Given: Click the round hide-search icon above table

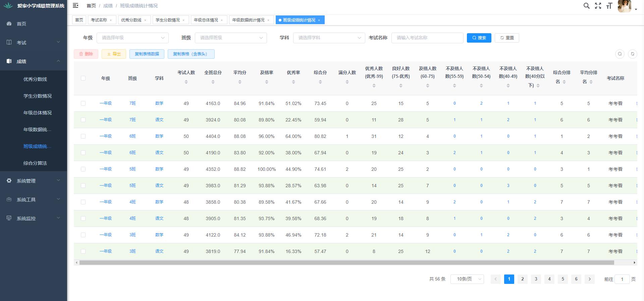Looking at the screenshot, I should [620, 54].
